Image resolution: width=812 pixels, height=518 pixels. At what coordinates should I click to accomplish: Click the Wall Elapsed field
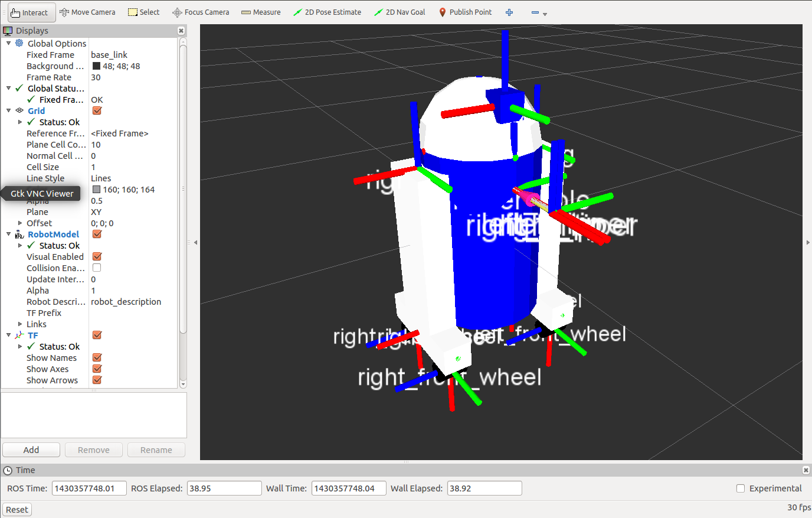[484, 488]
